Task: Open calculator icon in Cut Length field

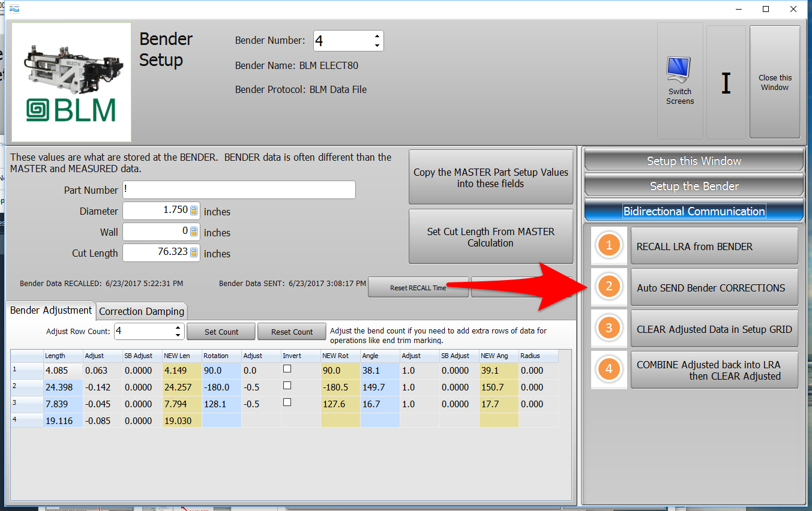Action: click(194, 253)
